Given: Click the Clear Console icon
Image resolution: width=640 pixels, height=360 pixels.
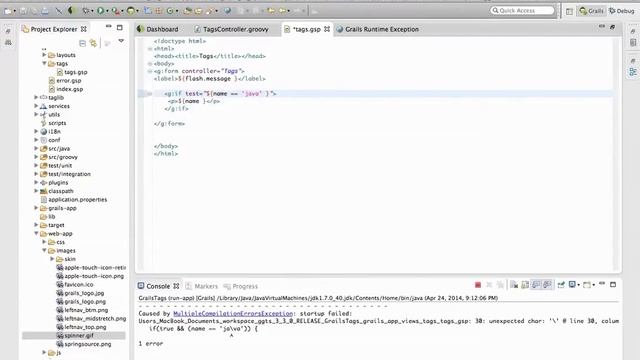Looking at the screenshot, I should (x=514, y=285).
